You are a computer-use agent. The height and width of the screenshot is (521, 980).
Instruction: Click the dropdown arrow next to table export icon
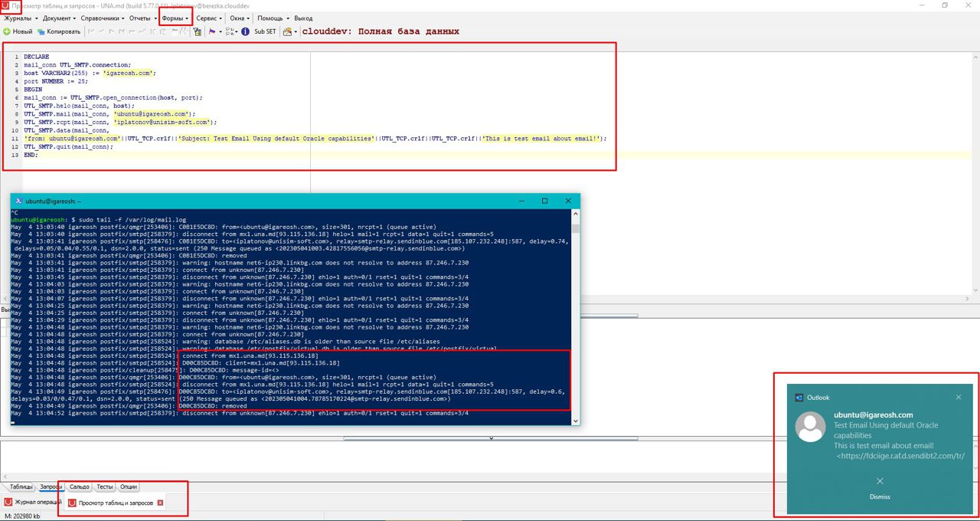(x=296, y=31)
